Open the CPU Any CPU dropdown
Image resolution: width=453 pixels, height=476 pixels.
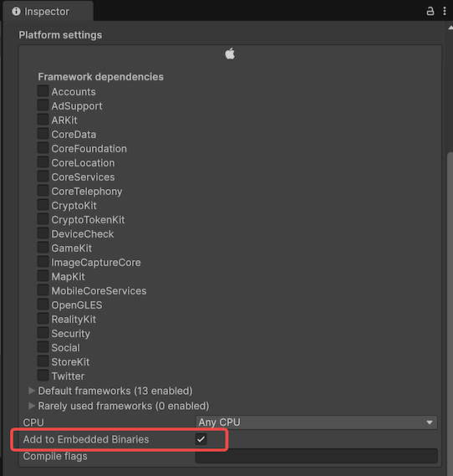[x=316, y=422]
